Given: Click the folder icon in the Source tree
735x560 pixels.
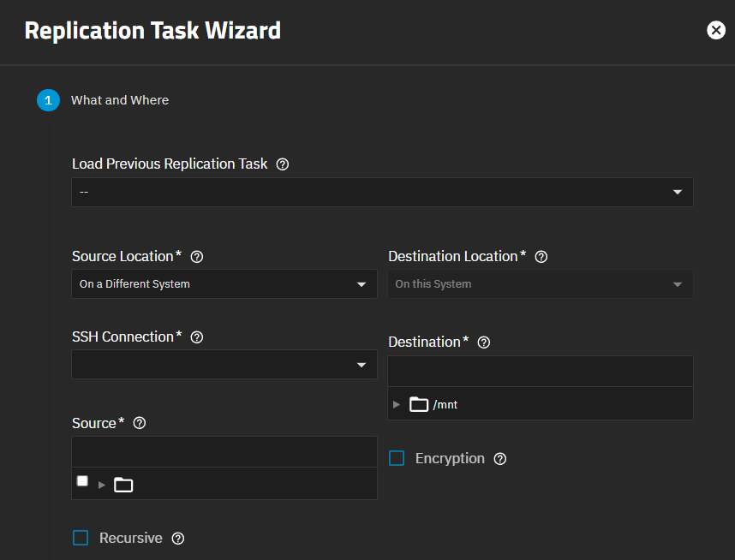Looking at the screenshot, I should pos(122,485).
